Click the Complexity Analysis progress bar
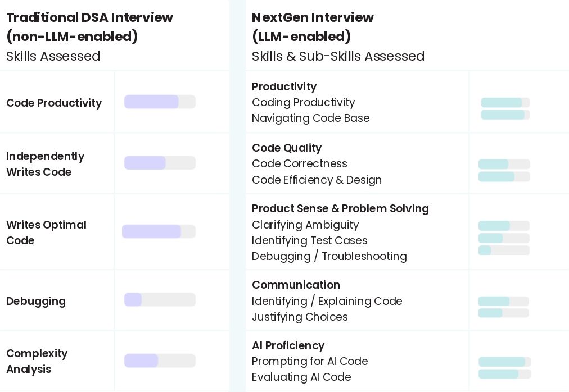Viewport: 569px width, 392px height. [x=160, y=361]
